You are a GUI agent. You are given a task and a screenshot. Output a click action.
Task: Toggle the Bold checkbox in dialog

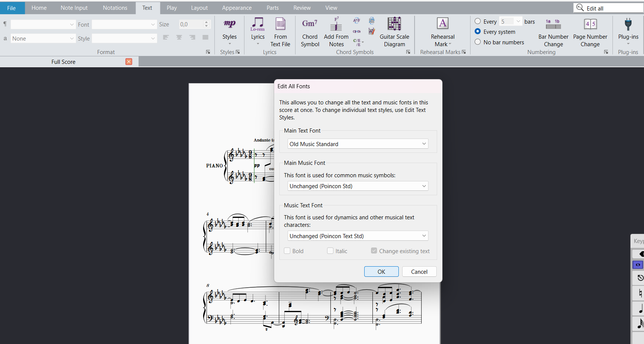click(287, 251)
